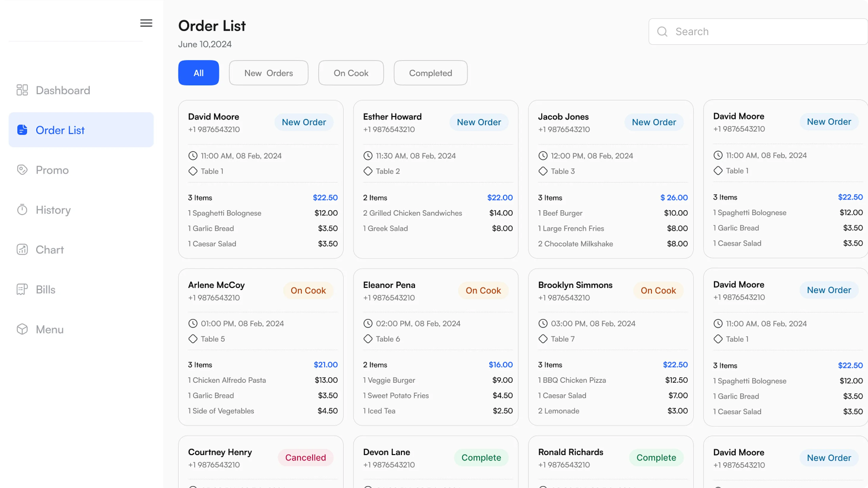Click the Dashboard grid icon
Viewport: 868px width, 488px height.
tap(22, 90)
